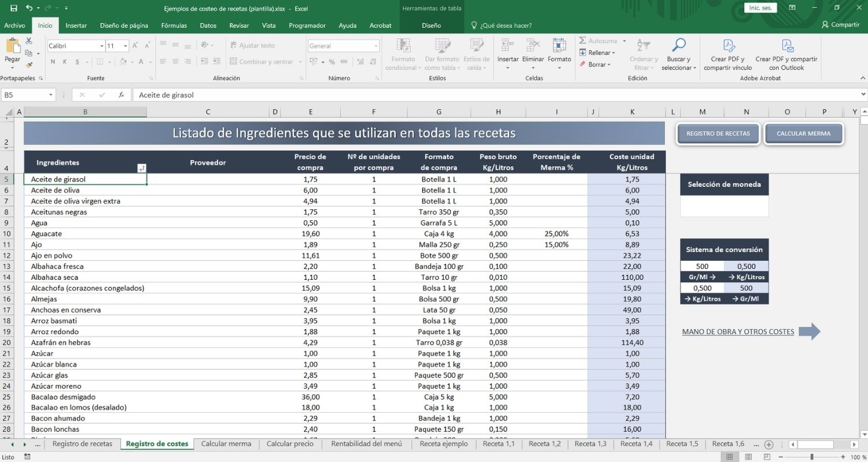868x462 pixels.
Task: Click the Save icon in quick access toolbar
Action: point(14,8)
